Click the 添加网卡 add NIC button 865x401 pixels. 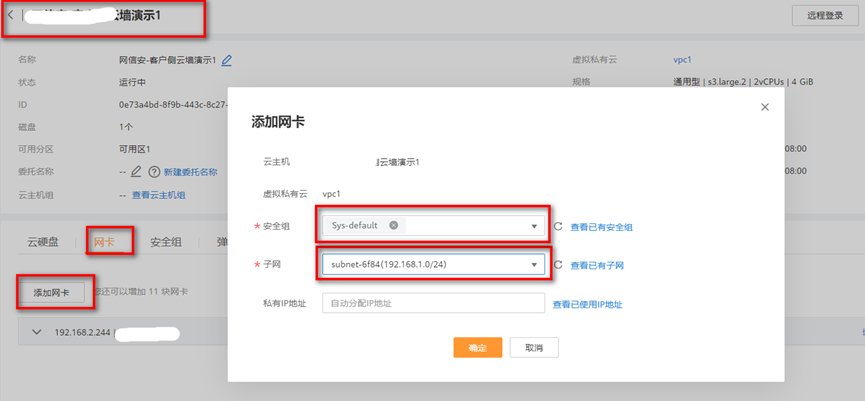point(58,292)
